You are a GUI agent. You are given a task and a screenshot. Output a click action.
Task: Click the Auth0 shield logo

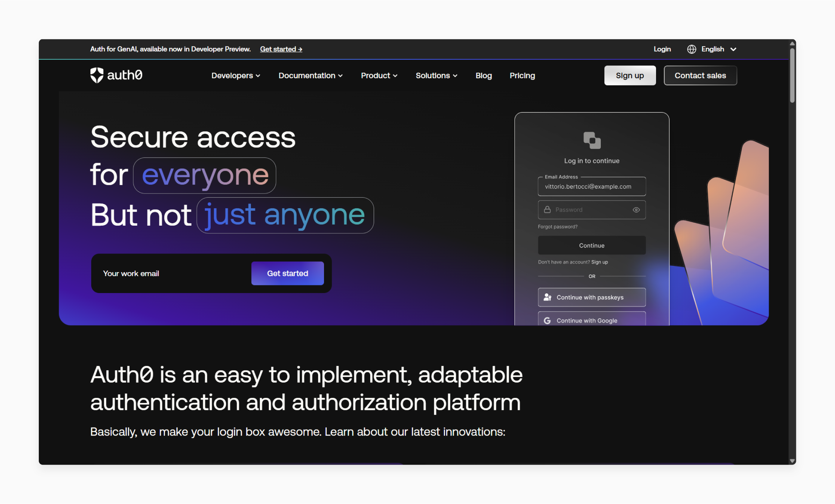(x=97, y=75)
